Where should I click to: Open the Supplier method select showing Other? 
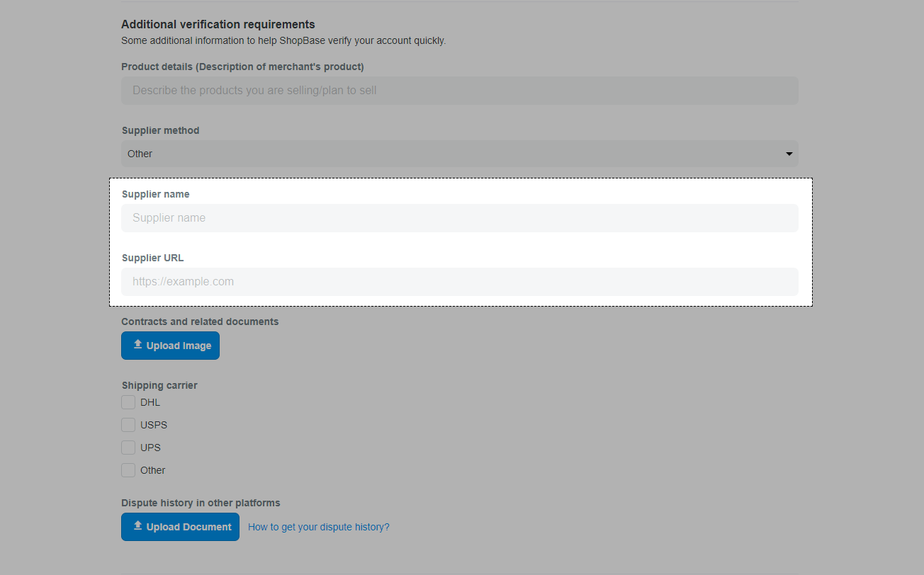click(453, 154)
